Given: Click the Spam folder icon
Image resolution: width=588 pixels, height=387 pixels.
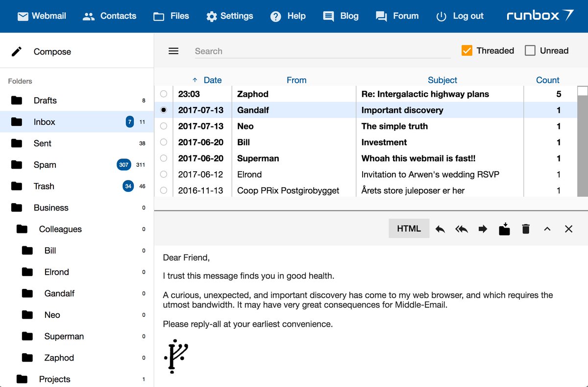Looking at the screenshot, I should 17,165.
